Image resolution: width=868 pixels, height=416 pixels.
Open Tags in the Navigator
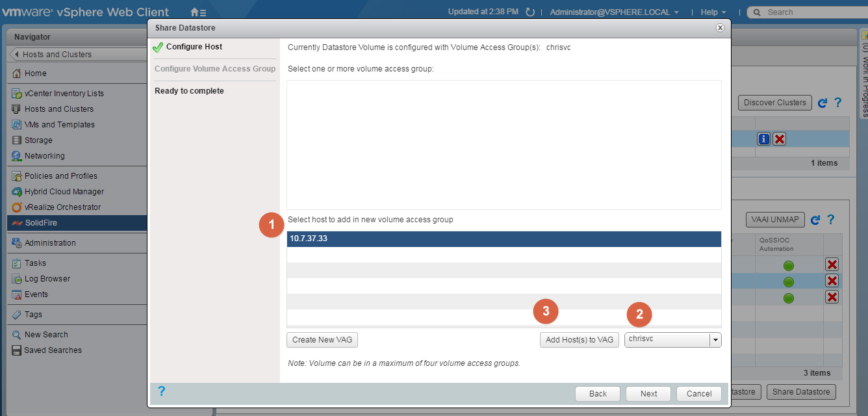33,315
